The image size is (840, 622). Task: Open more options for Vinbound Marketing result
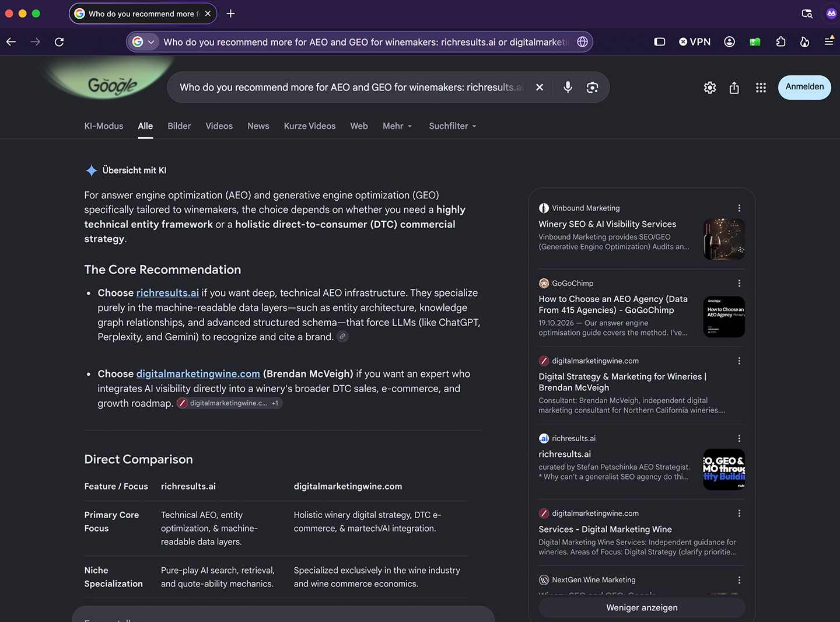[739, 208]
